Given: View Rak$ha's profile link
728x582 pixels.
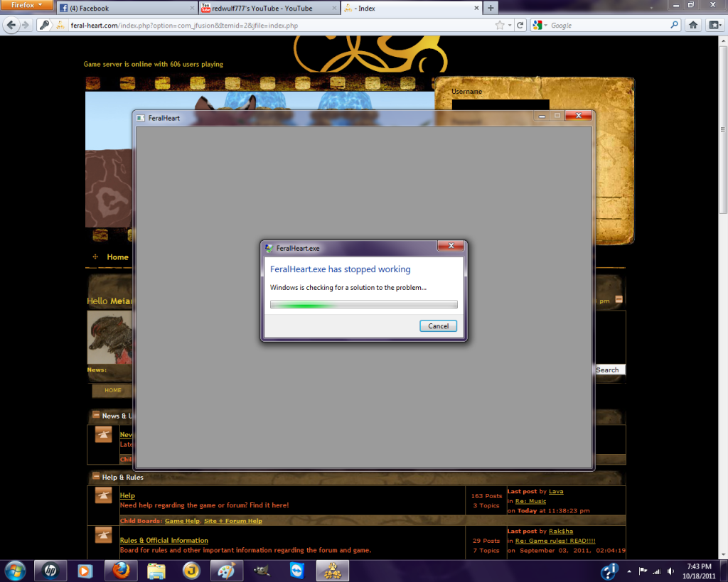Looking at the screenshot, I should [x=561, y=532].
